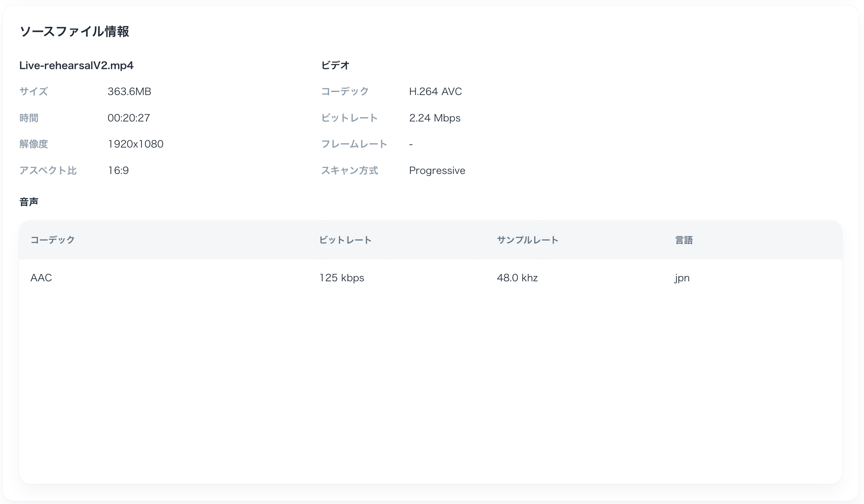
Task: Select the video codec H.264 AVC
Action: 436,92
